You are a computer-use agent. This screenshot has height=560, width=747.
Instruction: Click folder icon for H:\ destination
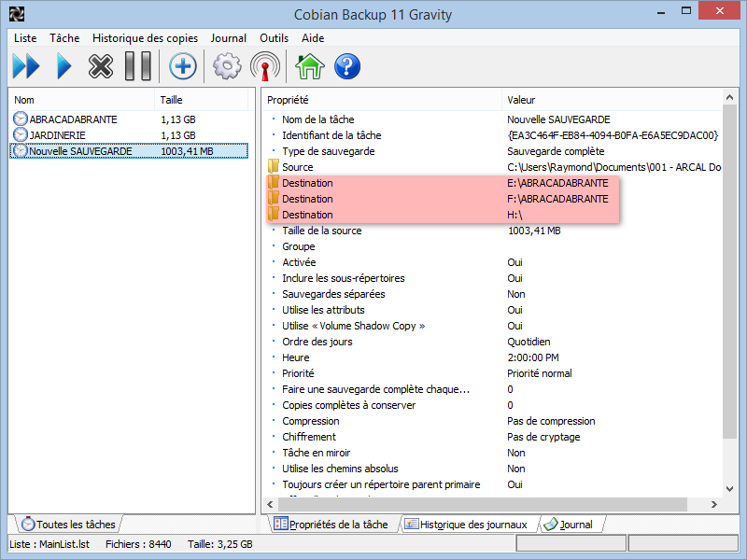274,215
